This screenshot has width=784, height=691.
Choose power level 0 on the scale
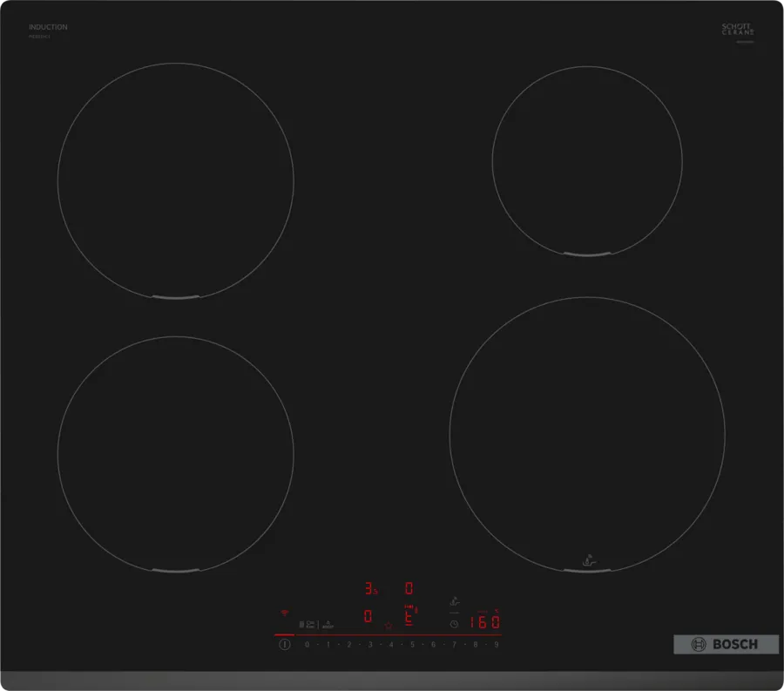(x=307, y=645)
